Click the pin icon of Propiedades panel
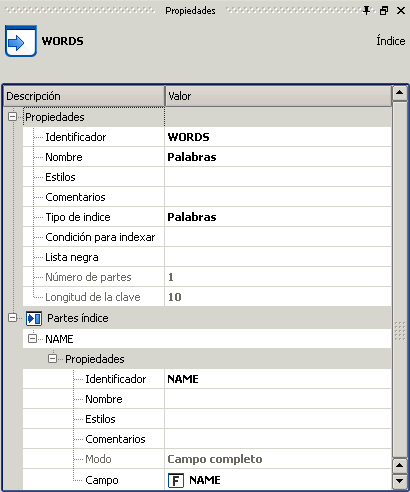This screenshot has width=410, height=492. [x=367, y=10]
